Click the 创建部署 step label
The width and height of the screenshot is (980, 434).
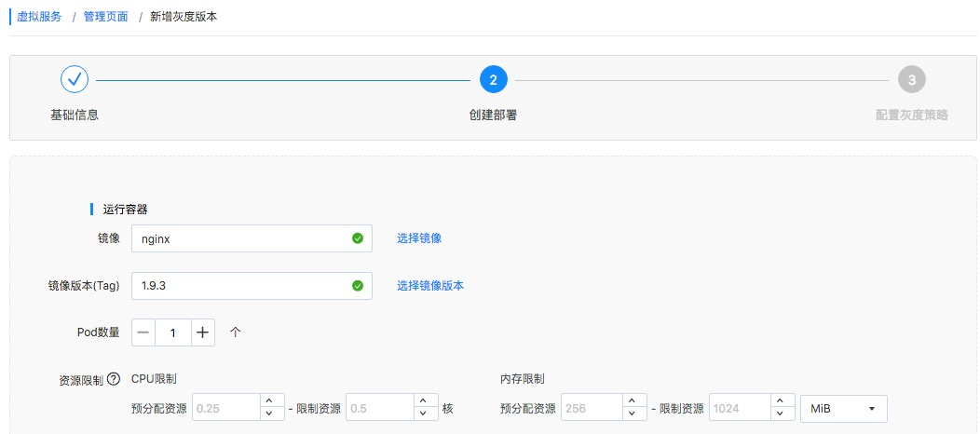pos(493,115)
